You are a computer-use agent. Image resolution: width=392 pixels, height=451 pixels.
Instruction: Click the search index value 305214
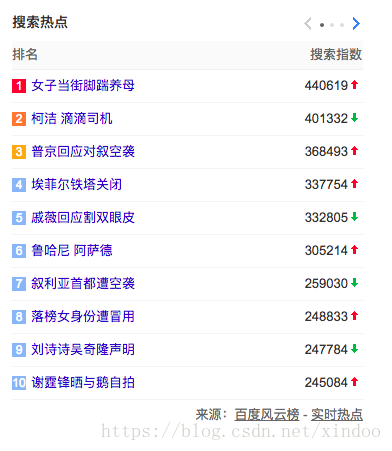[326, 251]
